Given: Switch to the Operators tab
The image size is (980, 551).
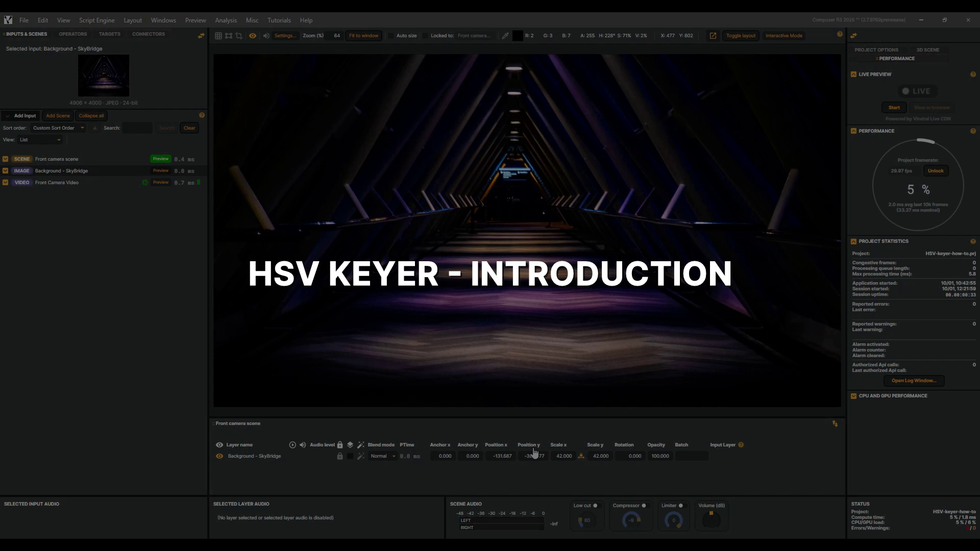Looking at the screenshot, I should [73, 34].
